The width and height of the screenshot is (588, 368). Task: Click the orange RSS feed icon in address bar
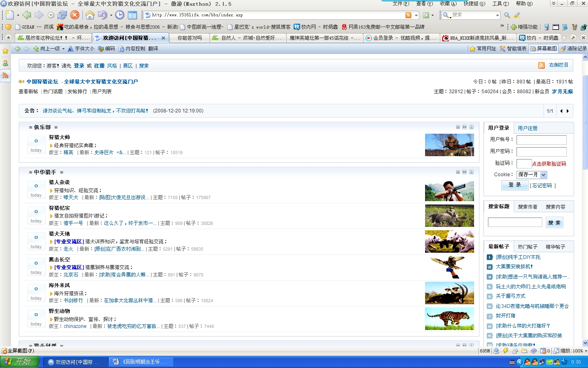pyautogui.click(x=408, y=15)
